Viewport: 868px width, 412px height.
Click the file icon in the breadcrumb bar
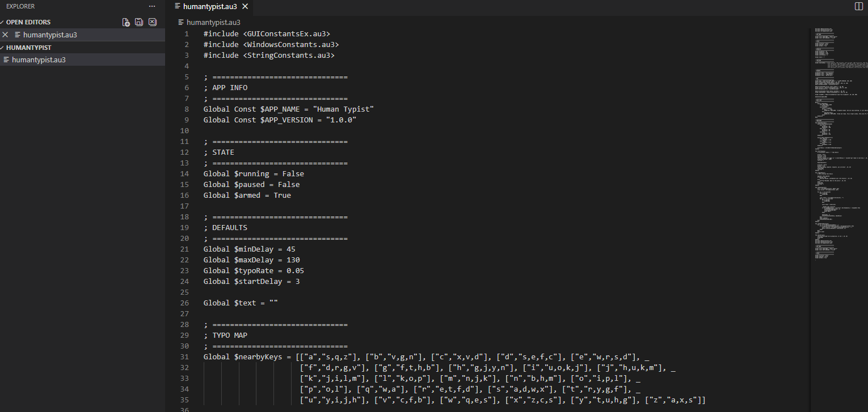point(181,23)
